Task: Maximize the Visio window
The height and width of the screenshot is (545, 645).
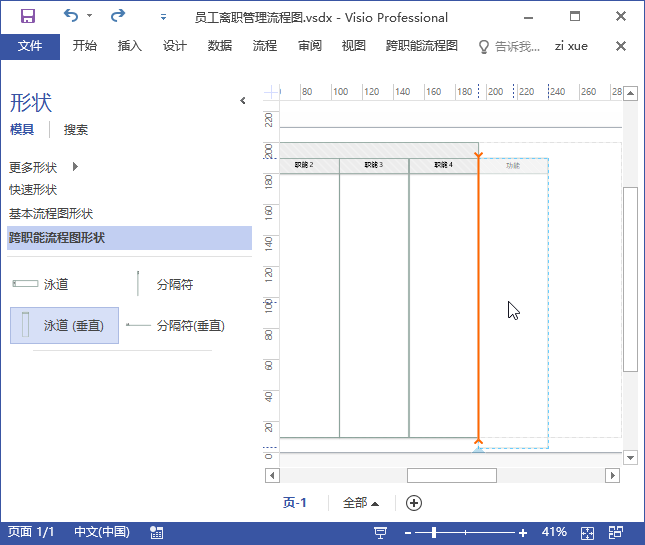Action: (x=575, y=16)
